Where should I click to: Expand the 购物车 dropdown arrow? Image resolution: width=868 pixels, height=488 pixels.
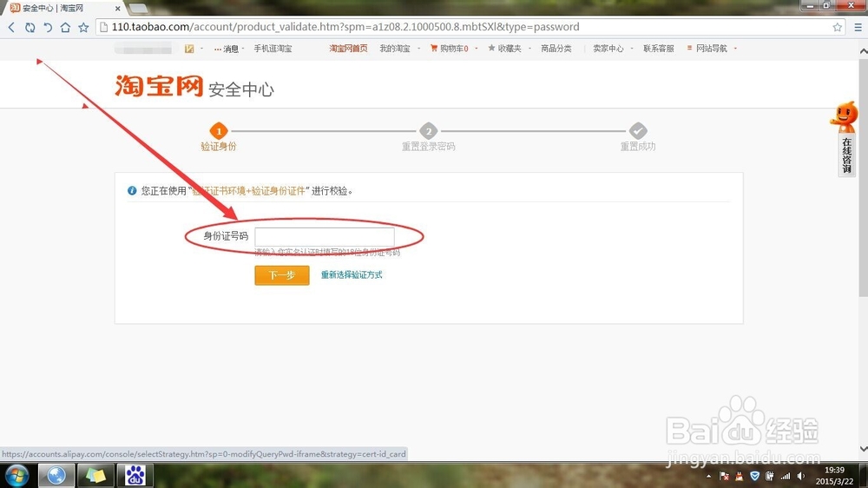[x=476, y=48]
